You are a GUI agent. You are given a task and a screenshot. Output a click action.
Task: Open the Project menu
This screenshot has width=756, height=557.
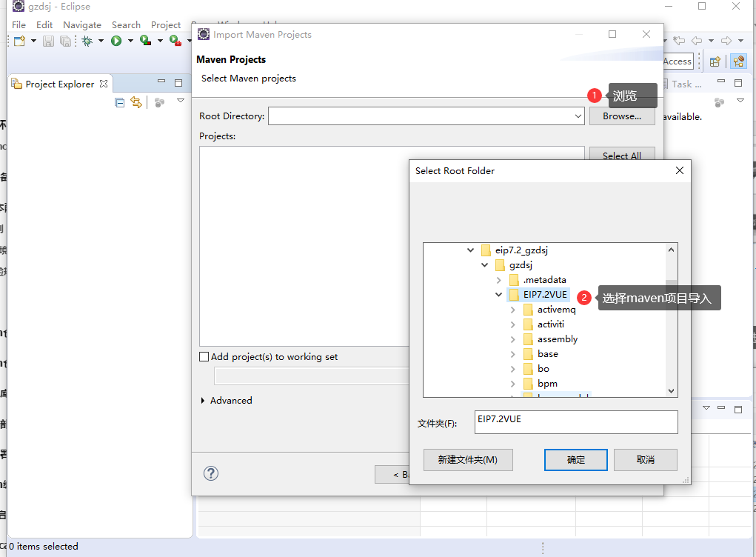(165, 25)
